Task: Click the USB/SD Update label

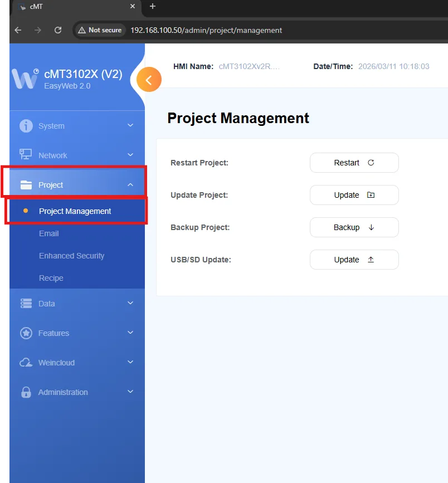Action: click(201, 260)
